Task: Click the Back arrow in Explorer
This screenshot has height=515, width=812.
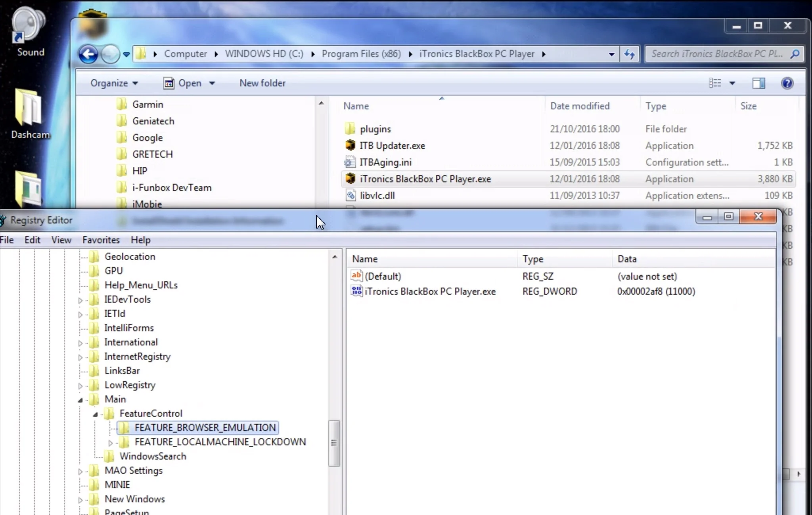Action: point(88,54)
